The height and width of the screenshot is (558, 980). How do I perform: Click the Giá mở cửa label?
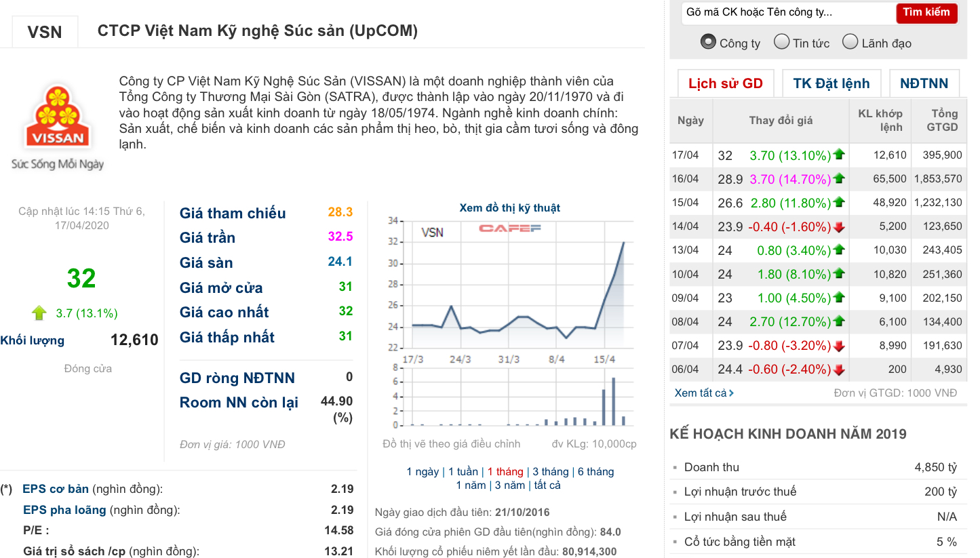click(221, 287)
